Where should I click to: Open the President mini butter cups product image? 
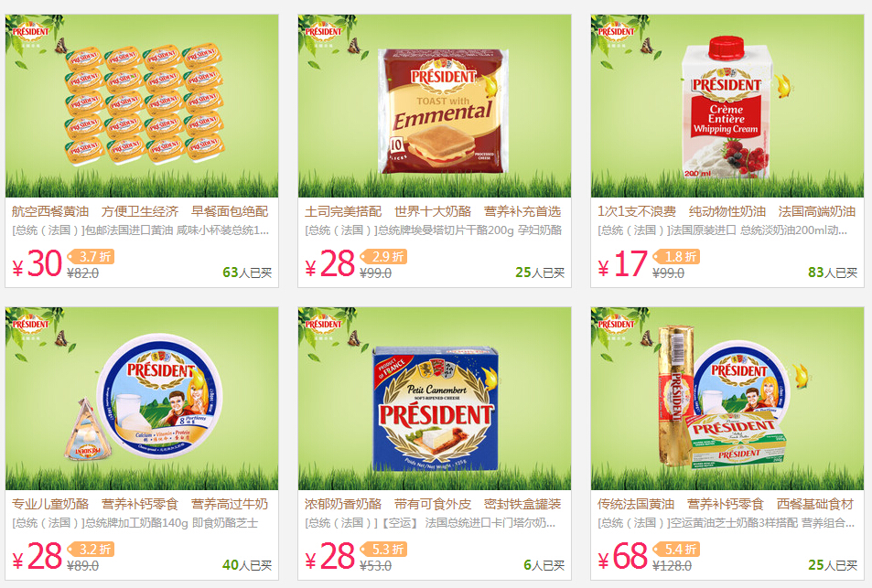click(142, 105)
